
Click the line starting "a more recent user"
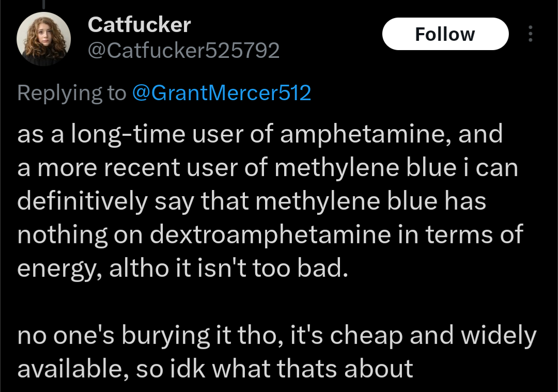pos(267,168)
